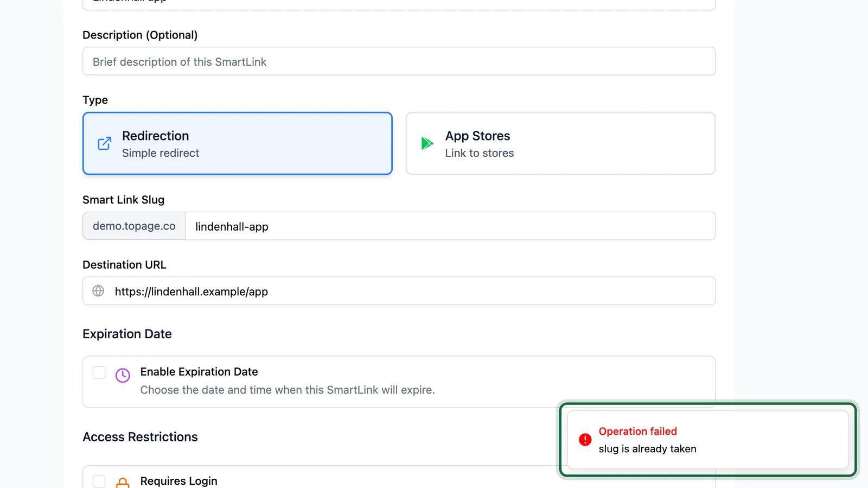
Task: Click the 'Operation failed' toast title
Action: [637, 432]
